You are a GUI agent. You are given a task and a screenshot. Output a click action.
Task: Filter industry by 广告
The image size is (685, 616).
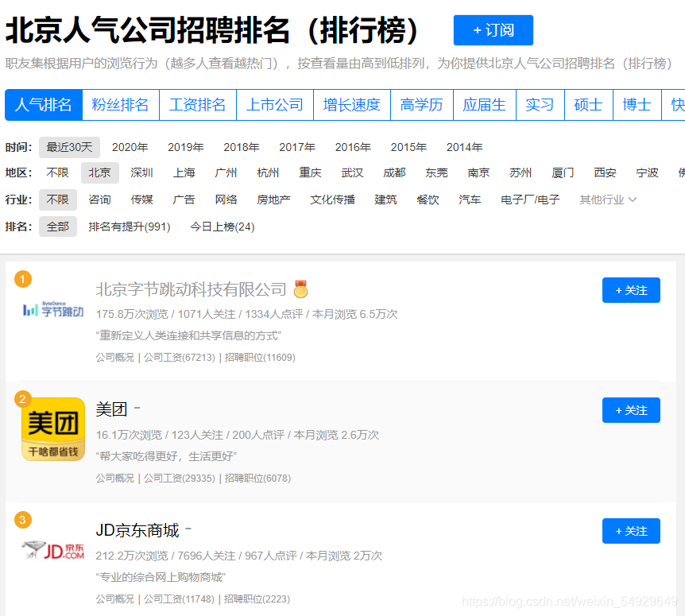184,200
